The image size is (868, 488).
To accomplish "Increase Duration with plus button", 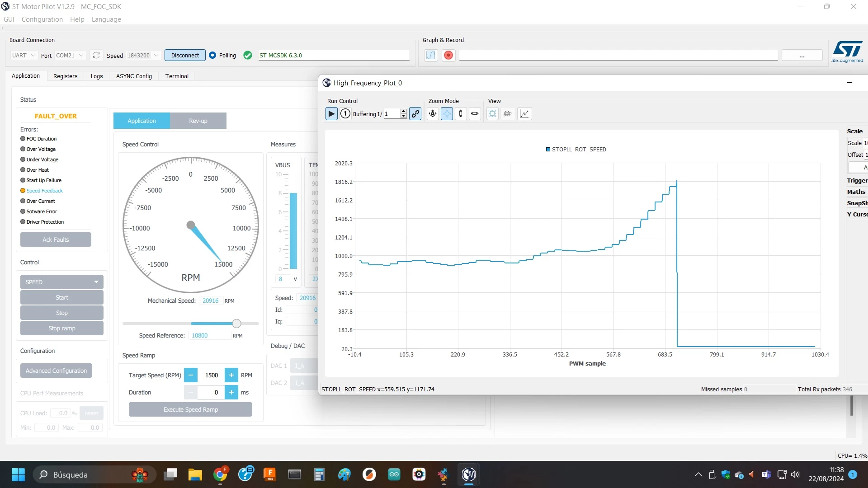I will [231, 392].
